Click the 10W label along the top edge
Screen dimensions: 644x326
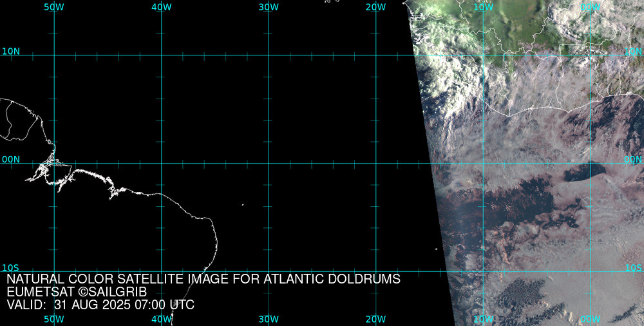pyautogui.click(x=484, y=7)
